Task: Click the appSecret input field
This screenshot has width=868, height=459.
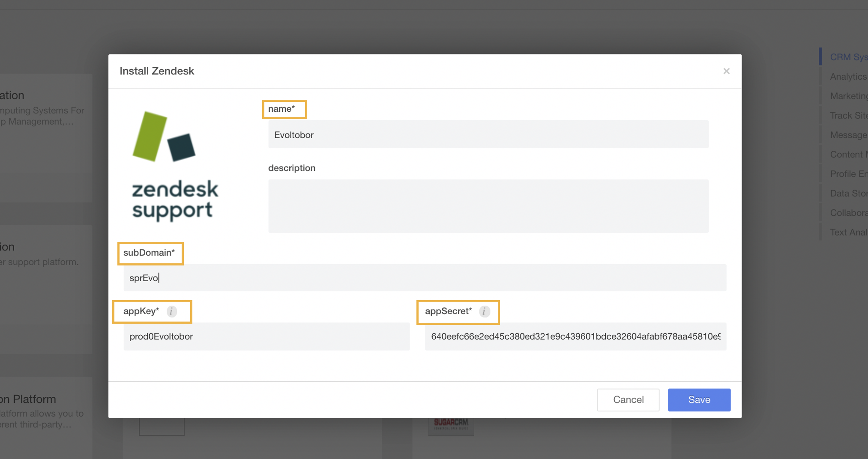Action: (575, 336)
